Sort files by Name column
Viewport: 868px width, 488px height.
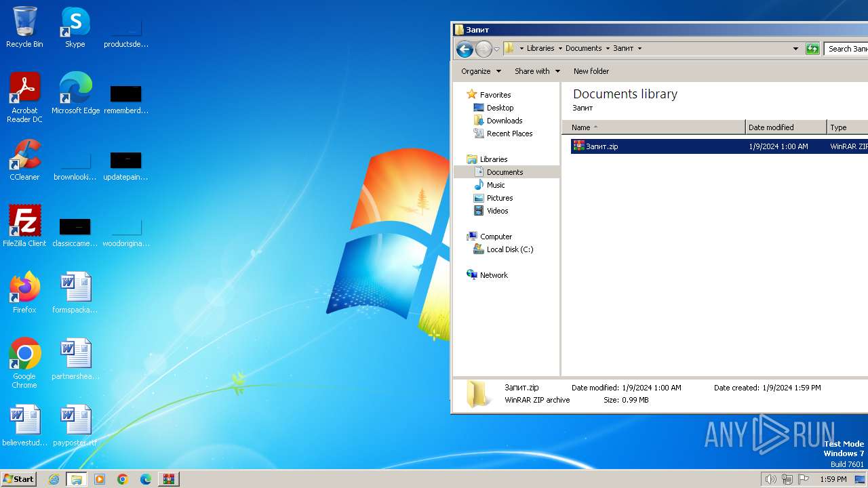coord(654,127)
